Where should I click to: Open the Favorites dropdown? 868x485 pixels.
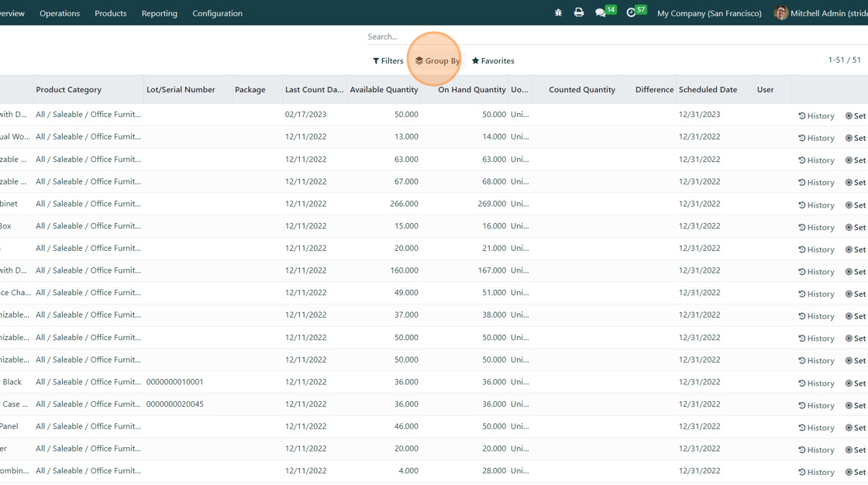(x=493, y=61)
